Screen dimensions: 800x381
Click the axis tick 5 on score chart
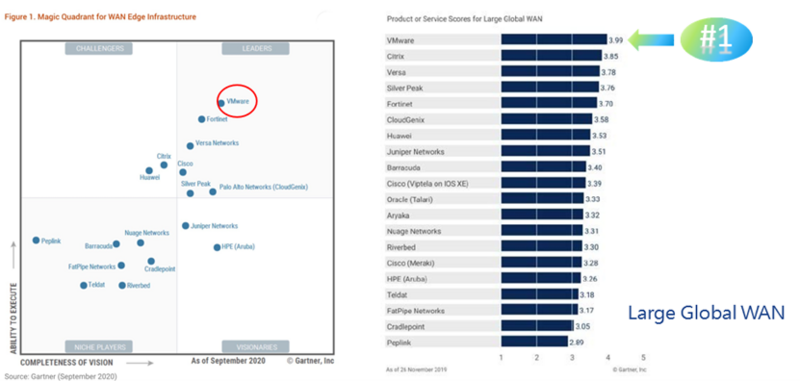point(643,358)
